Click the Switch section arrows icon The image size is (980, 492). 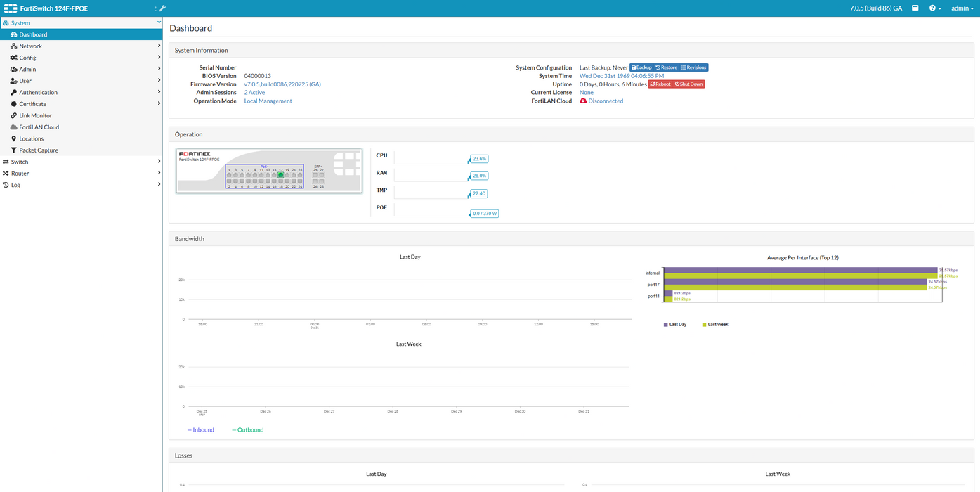coord(6,162)
